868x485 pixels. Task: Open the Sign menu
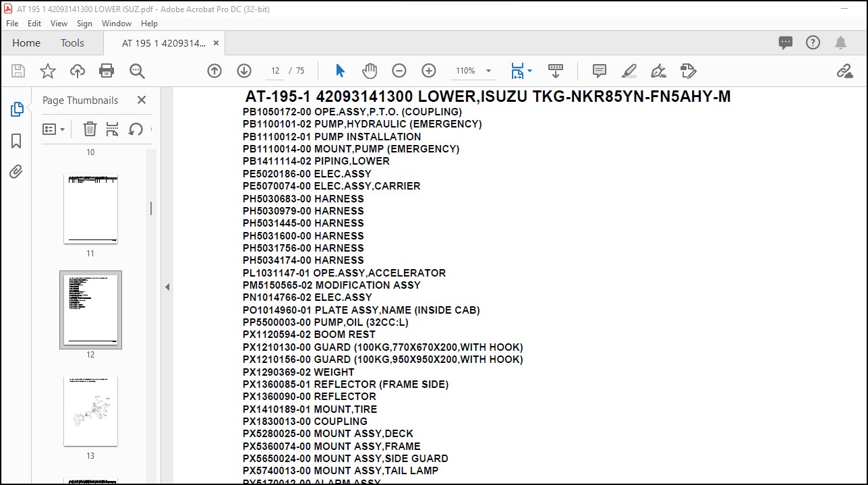tap(84, 23)
